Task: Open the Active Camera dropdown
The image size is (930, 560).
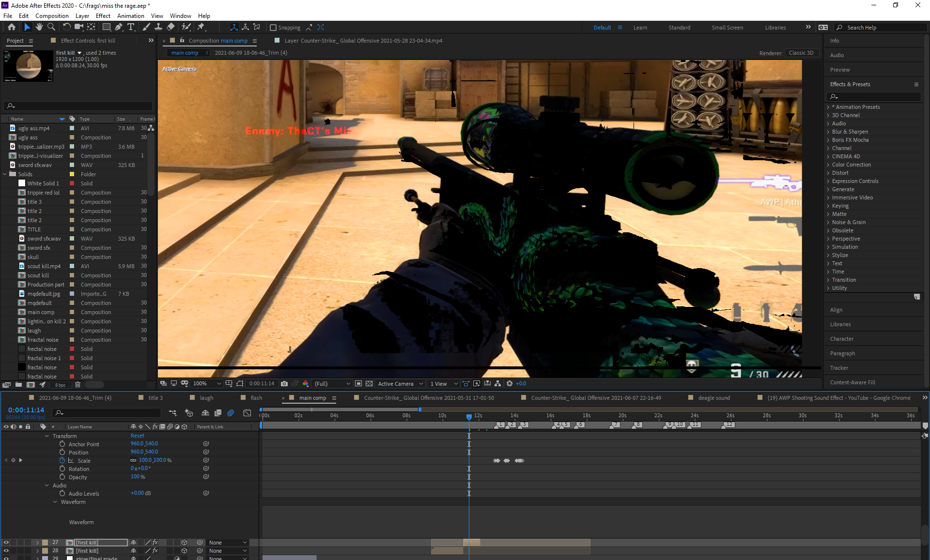Action: [x=397, y=383]
